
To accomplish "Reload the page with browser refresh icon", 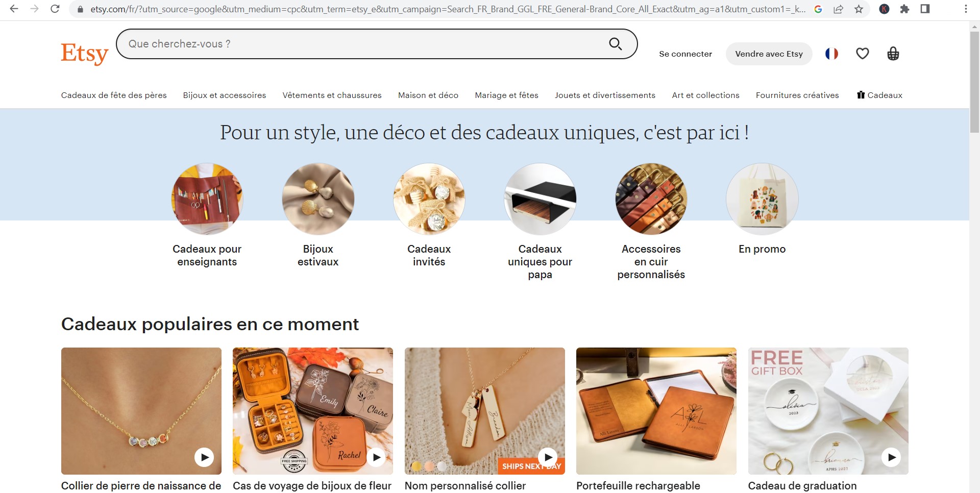I will coord(55,9).
